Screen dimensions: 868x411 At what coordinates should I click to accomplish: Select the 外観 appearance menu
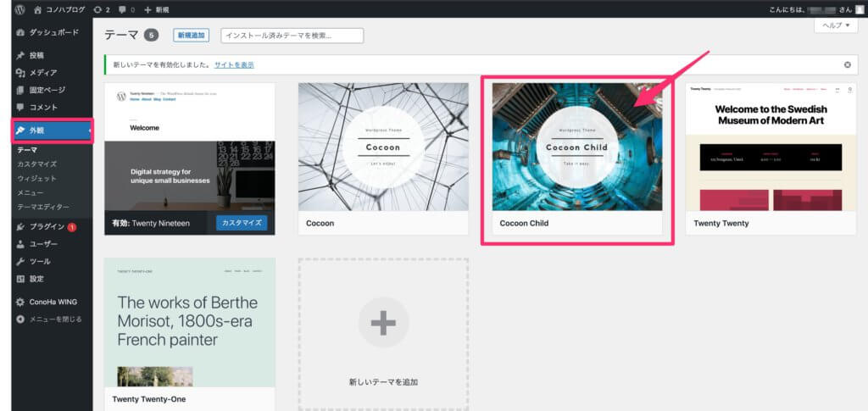coord(52,131)
